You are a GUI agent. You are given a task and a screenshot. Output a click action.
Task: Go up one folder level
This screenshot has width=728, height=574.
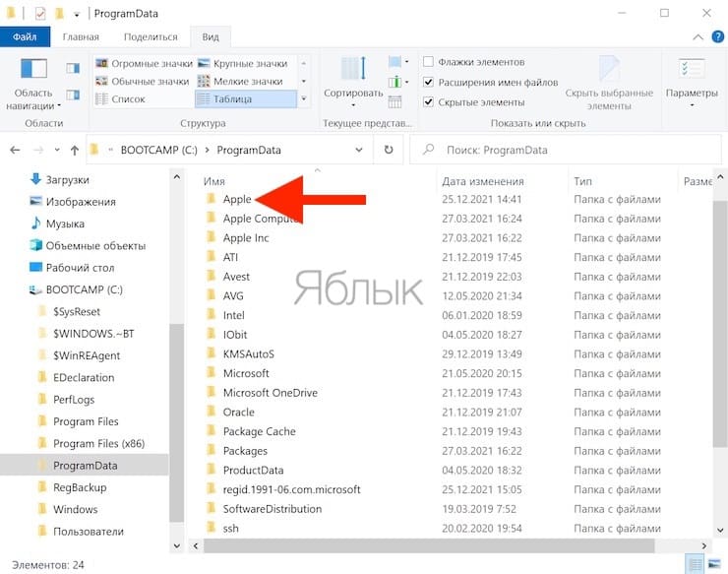[75, 150]
